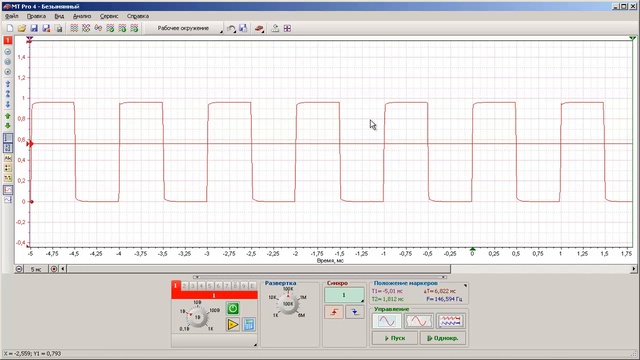Open the Справка menu
Image resolution: width=640 pixels, height=360 pixels.
(x=138, y=16)
